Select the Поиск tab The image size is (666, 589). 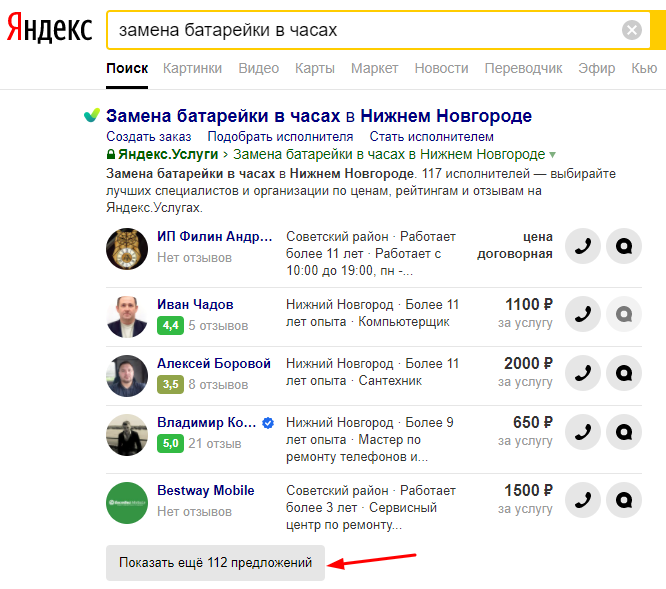point(127,68)
